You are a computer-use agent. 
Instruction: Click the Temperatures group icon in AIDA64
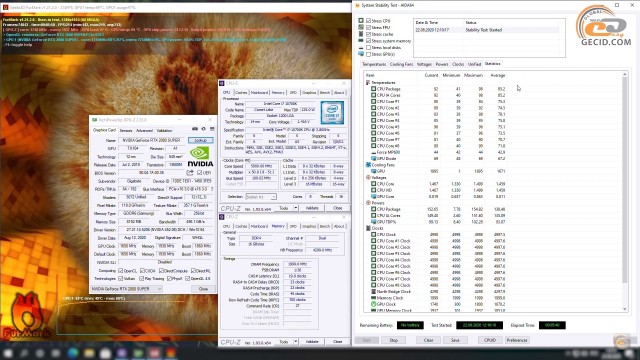[x=368, y=82]
